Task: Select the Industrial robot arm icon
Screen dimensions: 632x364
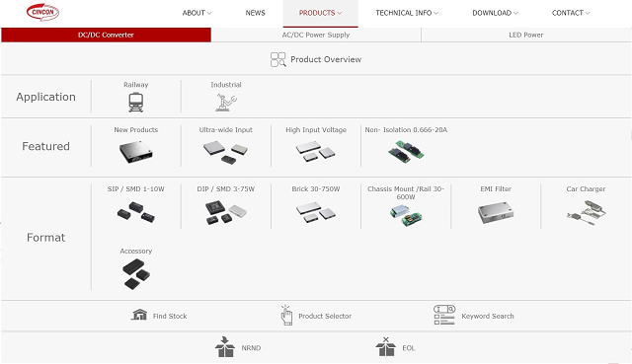Action: point(226,103)
